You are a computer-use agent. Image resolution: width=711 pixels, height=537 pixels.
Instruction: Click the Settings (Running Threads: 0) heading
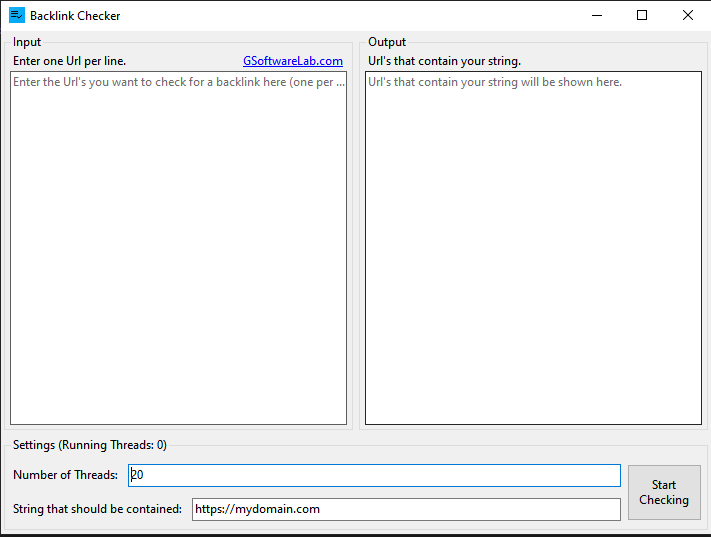pos(89,445)
